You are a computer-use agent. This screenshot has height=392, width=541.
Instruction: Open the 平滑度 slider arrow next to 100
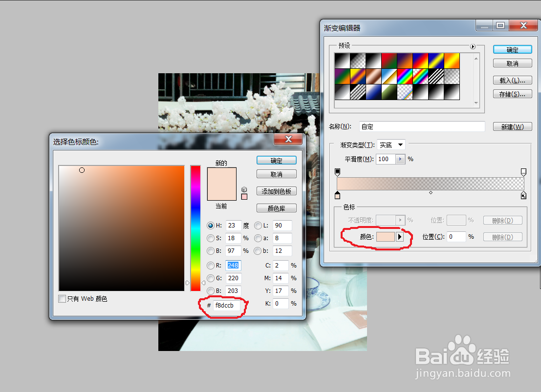(x=400, y=159)
